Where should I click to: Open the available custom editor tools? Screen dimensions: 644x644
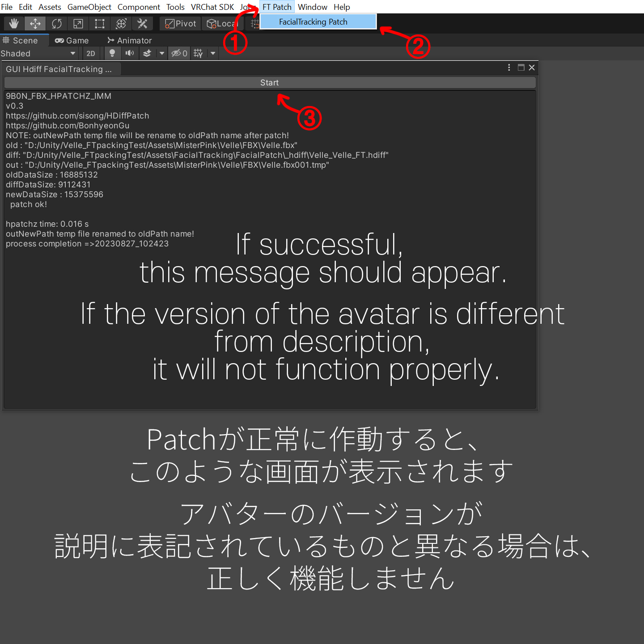coord(143,23)
